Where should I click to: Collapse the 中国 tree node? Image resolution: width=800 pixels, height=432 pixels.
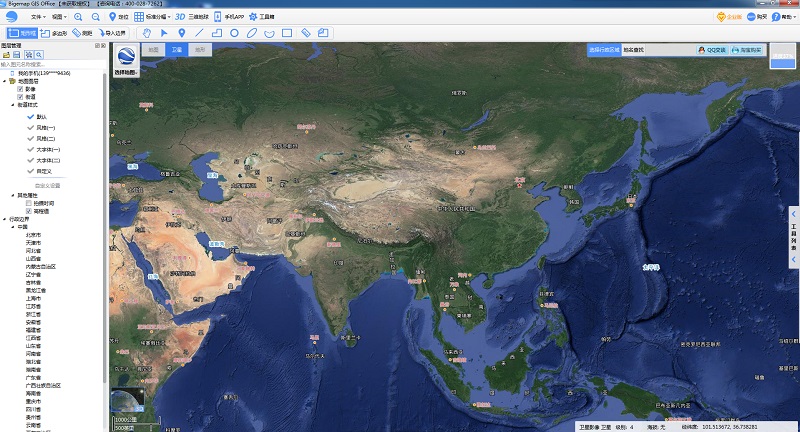pyautogui.click(x=13, y=227)
